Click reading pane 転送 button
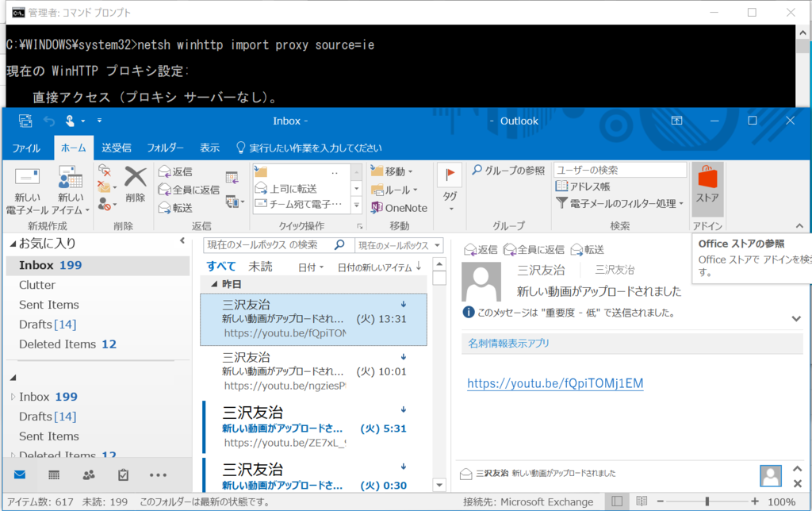 click(x=588, y=250)
